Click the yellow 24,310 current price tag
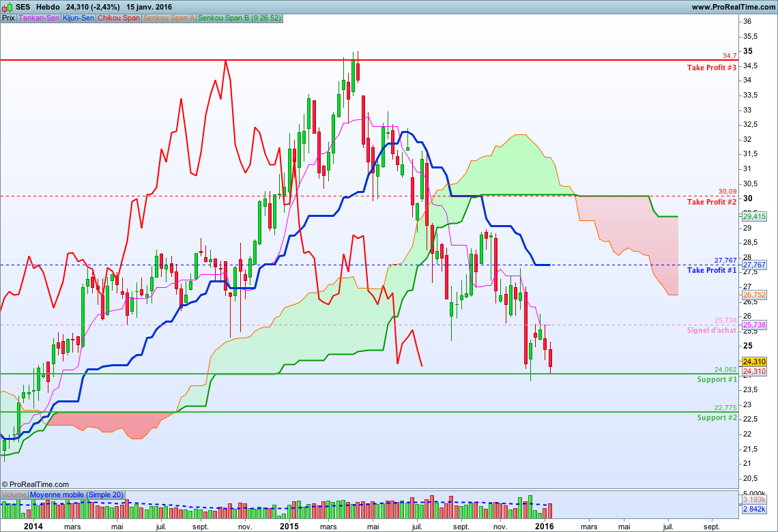The width and height of the screenshot is (778, 532). (x=754, y=361)
